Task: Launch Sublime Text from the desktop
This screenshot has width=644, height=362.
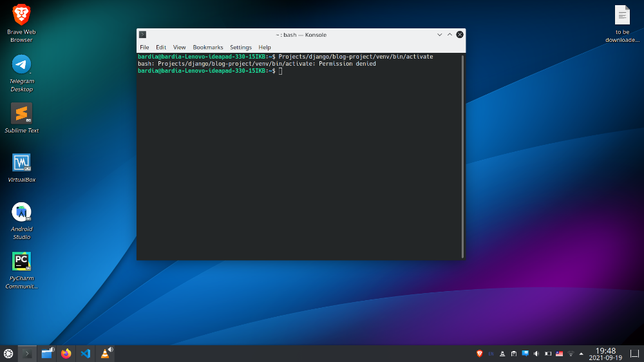Action: pyautogui.click(x=21, y=114)
